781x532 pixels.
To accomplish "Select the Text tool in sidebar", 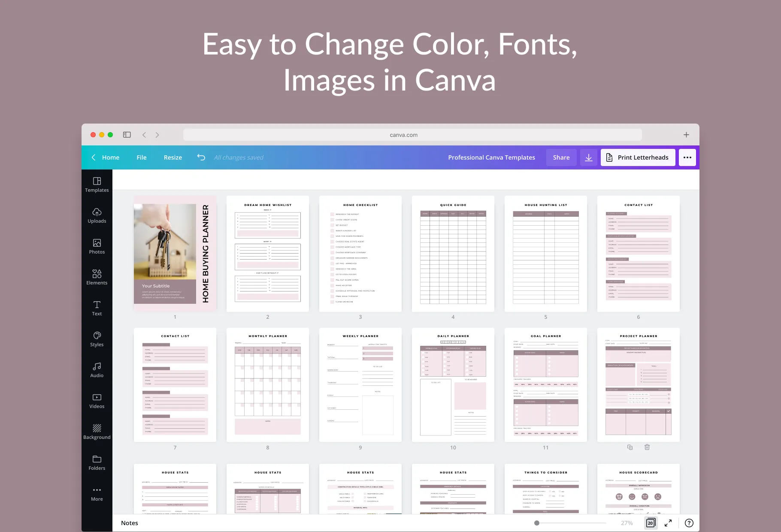I will (x=97, y=308).
